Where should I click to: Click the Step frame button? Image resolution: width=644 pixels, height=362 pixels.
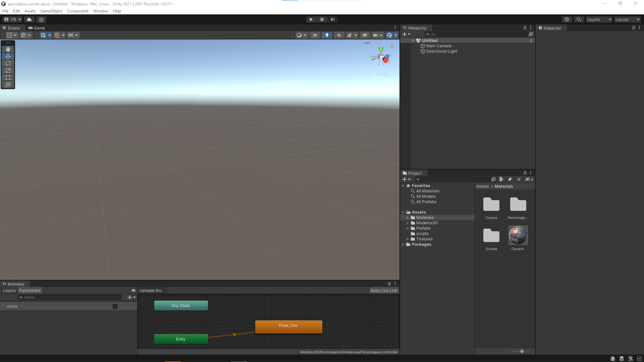(x=333, y=19)
